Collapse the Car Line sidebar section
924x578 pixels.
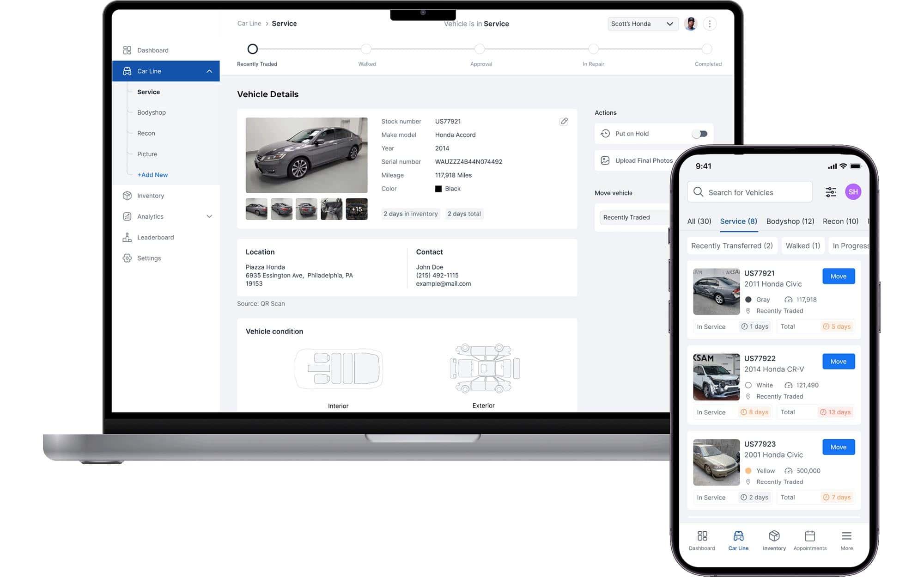(209, 71)
